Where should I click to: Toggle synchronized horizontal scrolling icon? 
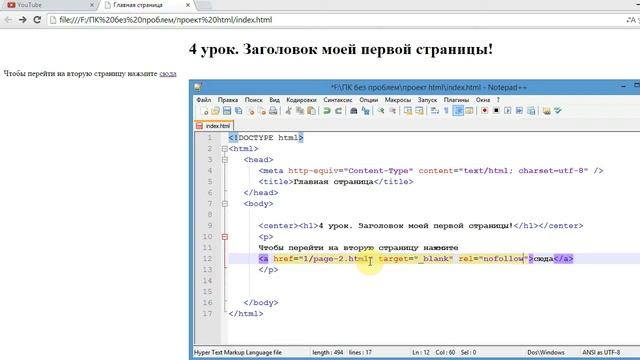(x=419, y=111)
